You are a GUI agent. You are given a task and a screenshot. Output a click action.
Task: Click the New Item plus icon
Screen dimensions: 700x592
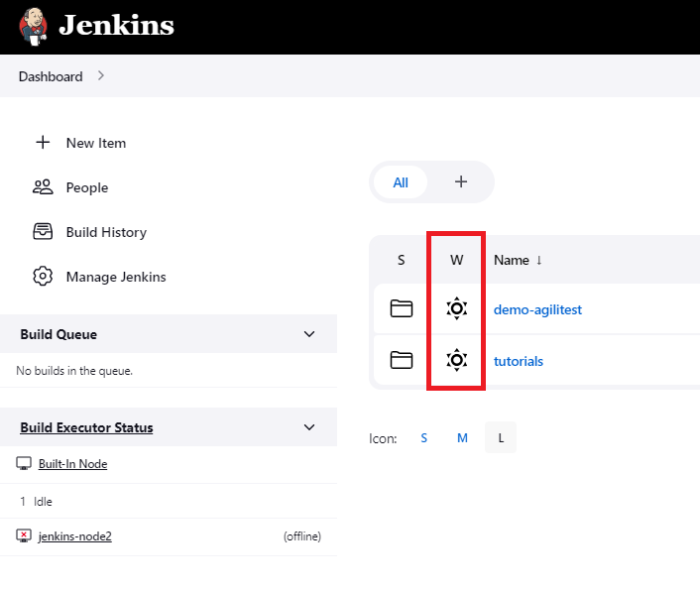pos(43,143)
